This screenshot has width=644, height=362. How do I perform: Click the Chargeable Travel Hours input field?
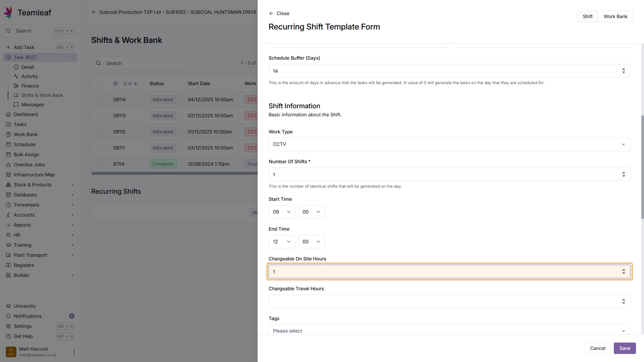[443, 301]
